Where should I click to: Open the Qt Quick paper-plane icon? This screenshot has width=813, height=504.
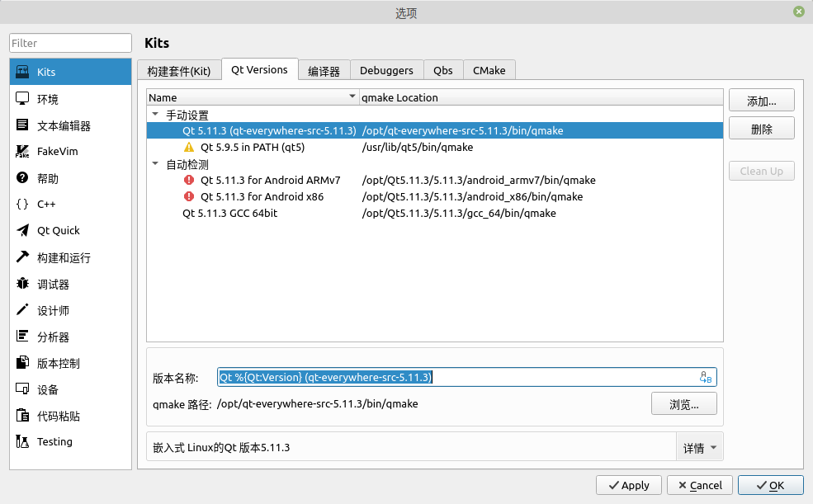click(x=22, y=230)
